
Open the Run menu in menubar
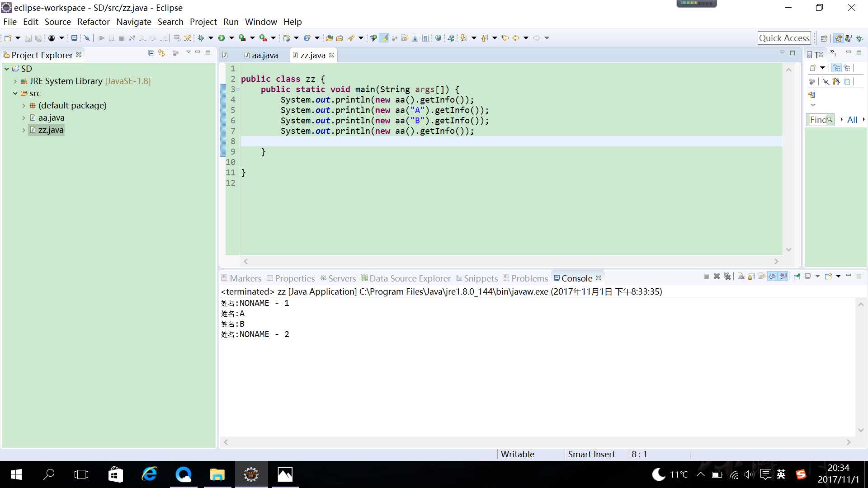(231, 21)
